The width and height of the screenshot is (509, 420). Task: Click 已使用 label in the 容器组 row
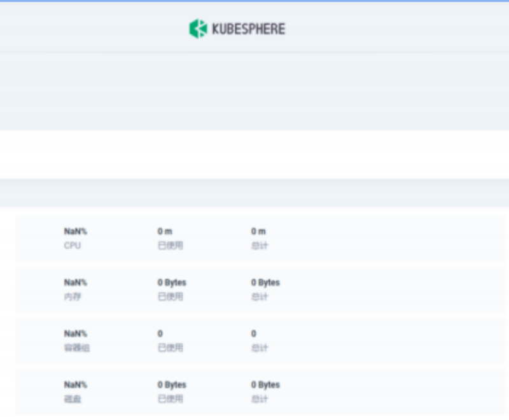tap(170, 347)
